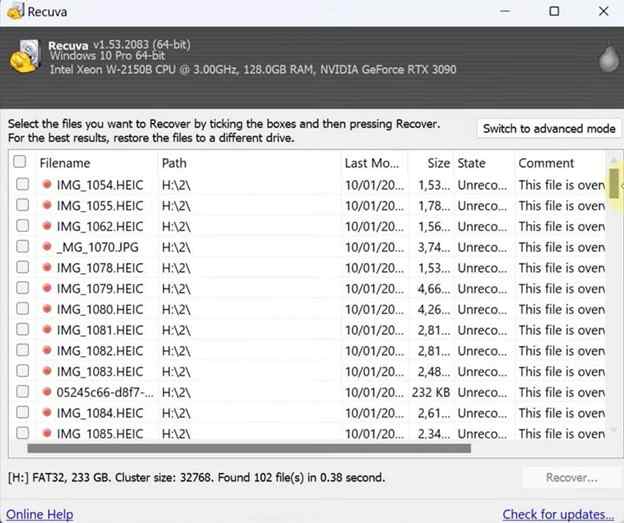Tick the checkbox for IMG_1055.HEIC
Viewport: 624px width, 523px height.
23,205
